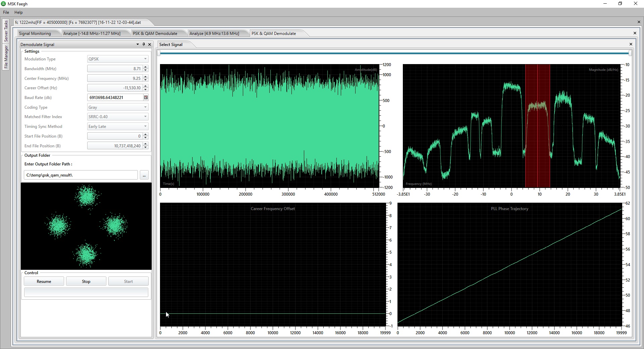Open the File menu
Screen dimensions: 644x349
6,12
